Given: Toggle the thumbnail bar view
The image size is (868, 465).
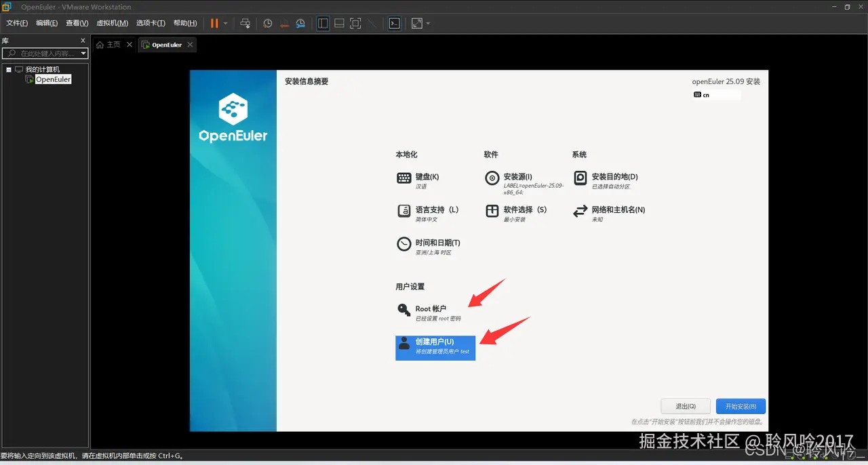Looking at the screenshot, I should point(339,23).
